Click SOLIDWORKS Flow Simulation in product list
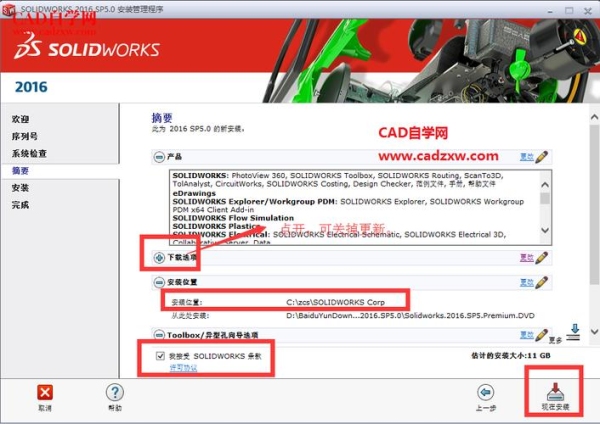The image size is (600, 424). (233, 218)
